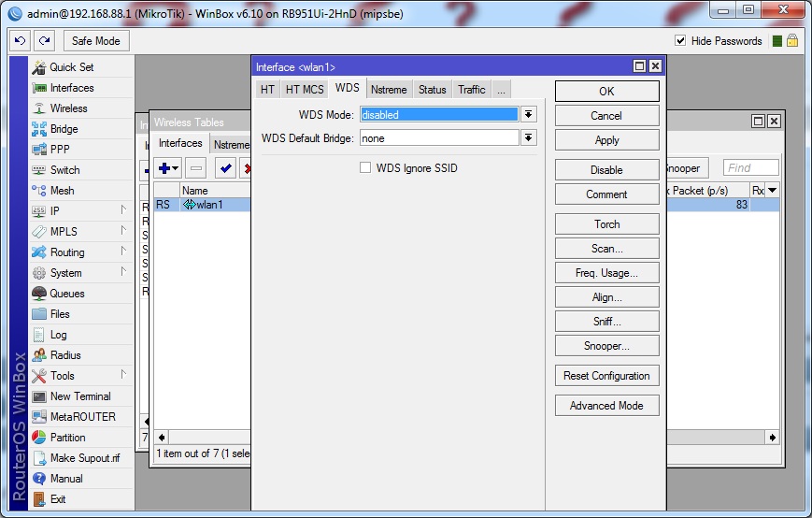This screenshot has width=812, height=518.
Task: Open the Interfaces menu item
Action: (x=81, y=88)
